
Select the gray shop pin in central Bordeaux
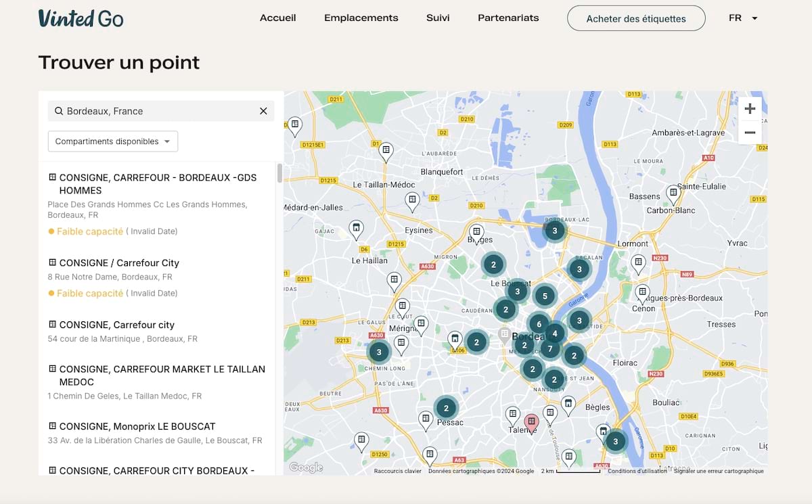coord(504,334)
